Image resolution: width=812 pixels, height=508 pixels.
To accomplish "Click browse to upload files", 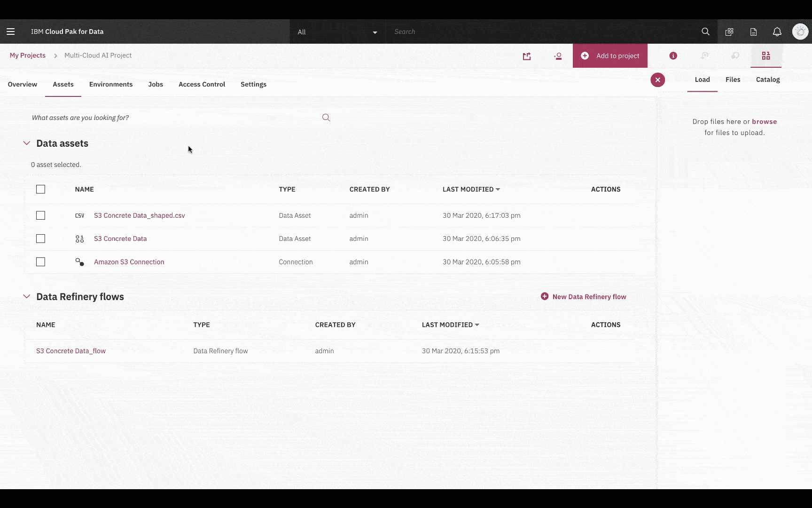I will tap(765, 121).
